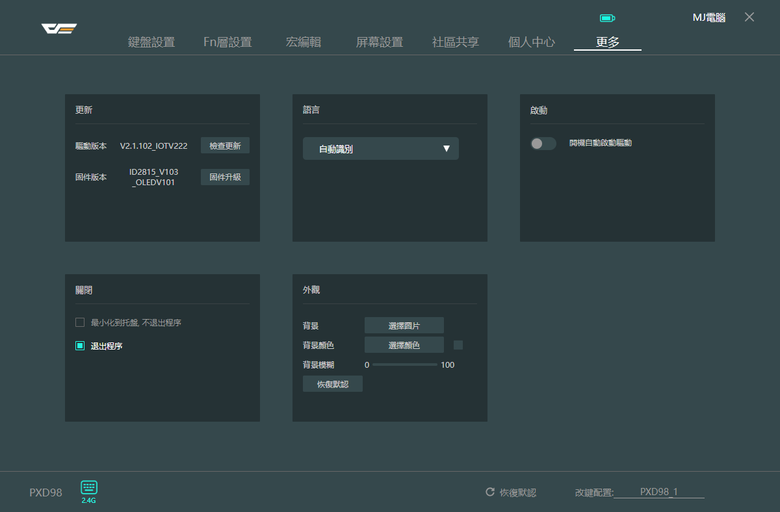The width and height of the screenshot is (780, 512).
Task: Click the 檢查更新 button
Action: point(225,146)
